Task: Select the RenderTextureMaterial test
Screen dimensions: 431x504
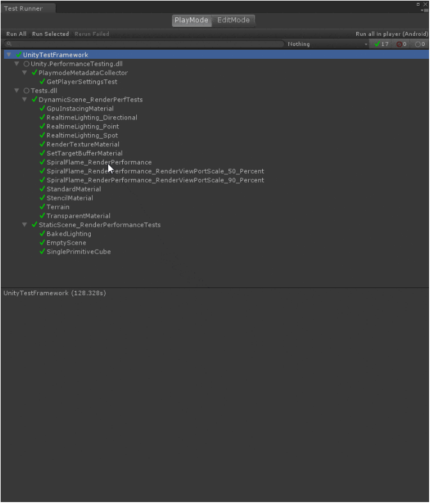Action: tap(216, 144)
